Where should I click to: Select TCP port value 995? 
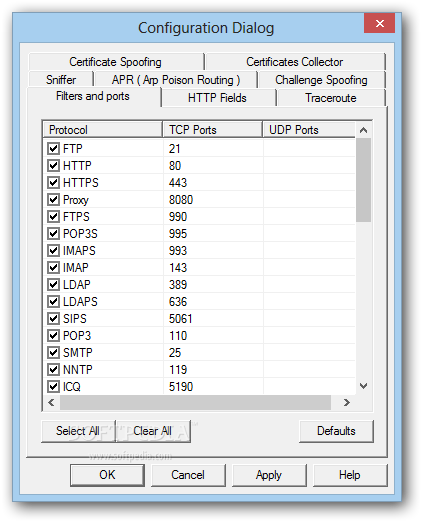click(x=178, y=233)
